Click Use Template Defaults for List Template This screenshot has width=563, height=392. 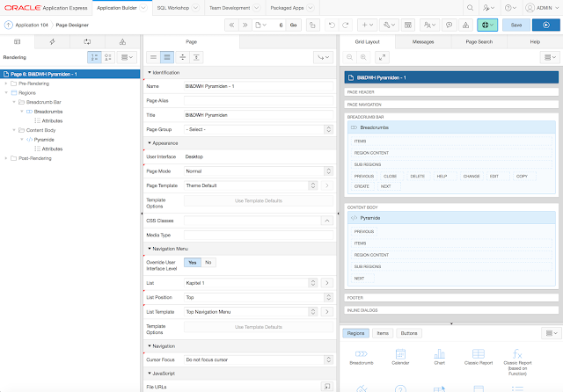pos(259,327)
